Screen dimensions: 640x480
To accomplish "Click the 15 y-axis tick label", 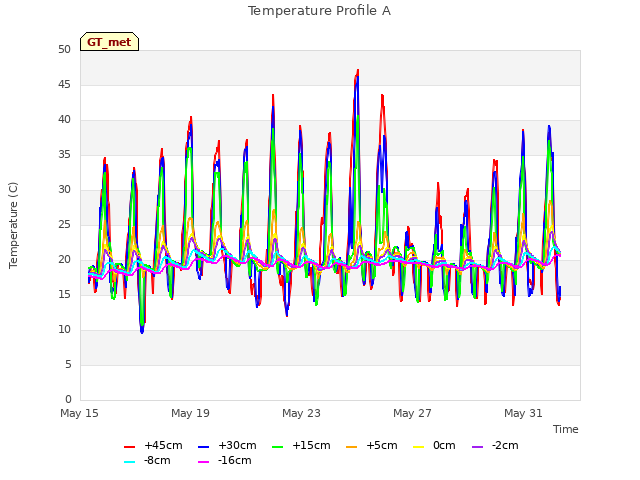I will coord(64,295).
